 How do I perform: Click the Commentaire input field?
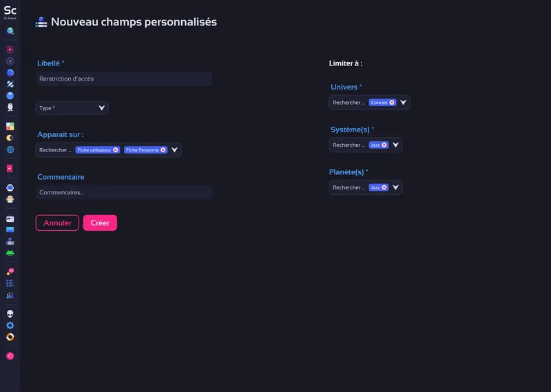(x=124, y=192)
